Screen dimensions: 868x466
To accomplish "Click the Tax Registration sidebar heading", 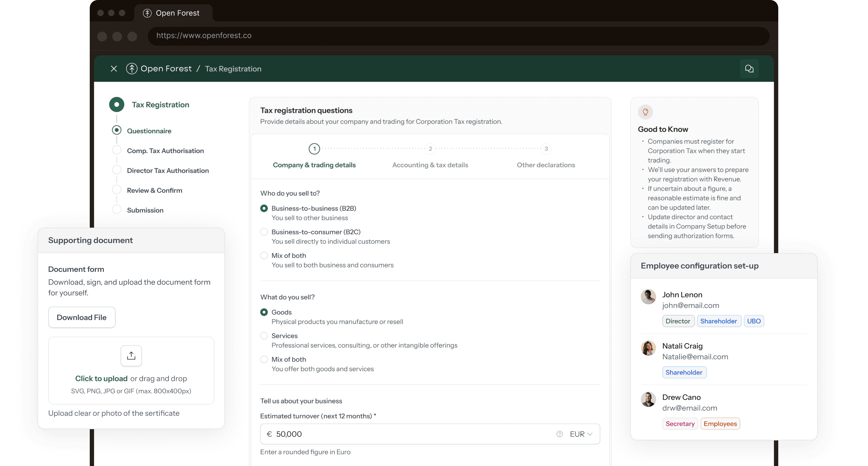I will point(160,104).
